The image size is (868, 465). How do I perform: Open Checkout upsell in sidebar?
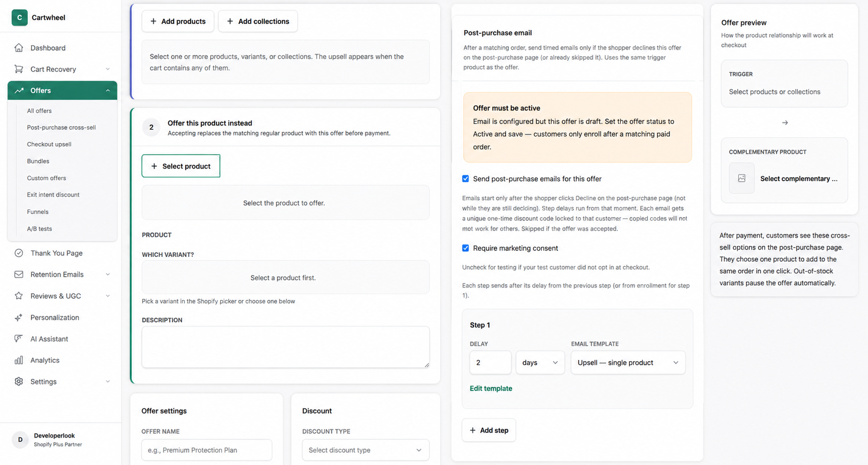tap(49, 144)
